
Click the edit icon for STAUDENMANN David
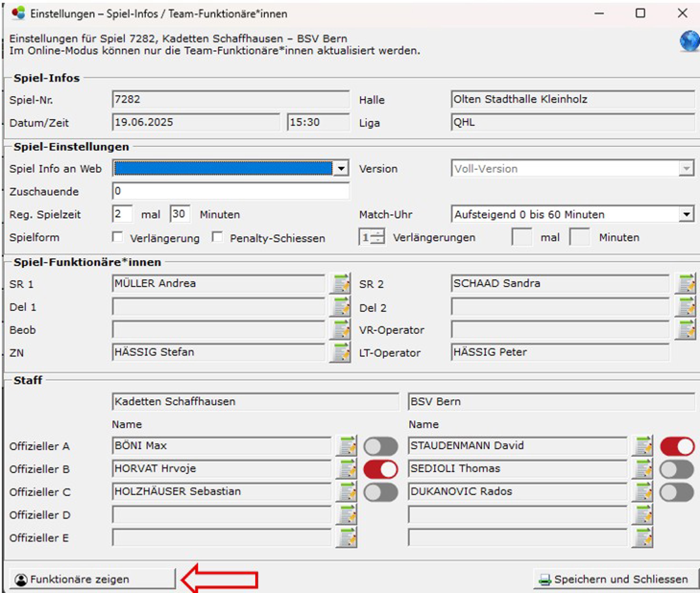pyautogui.click(x=642, y=446)
